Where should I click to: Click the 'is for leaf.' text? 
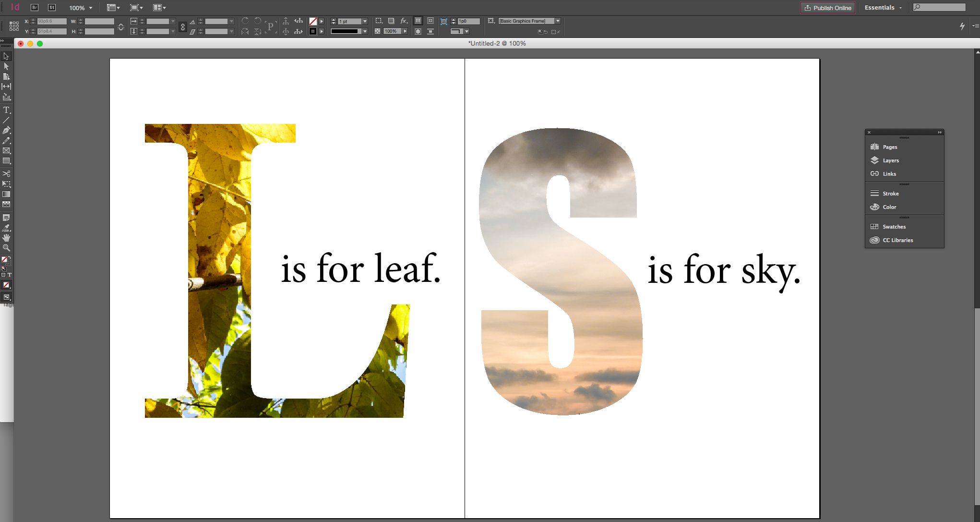(x=361, y=268)
